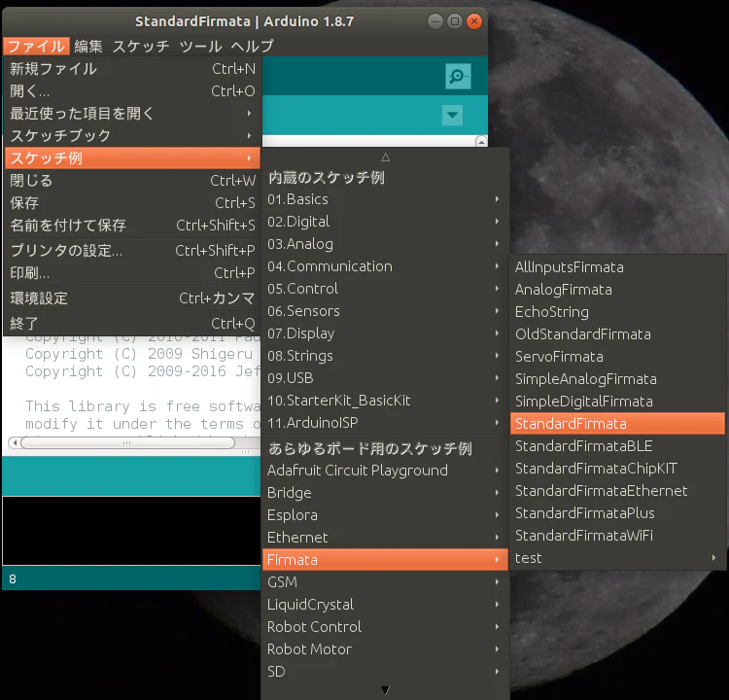
Task: Click the up triangle scroll arrow in examples menu
Action: click(386, 157)
